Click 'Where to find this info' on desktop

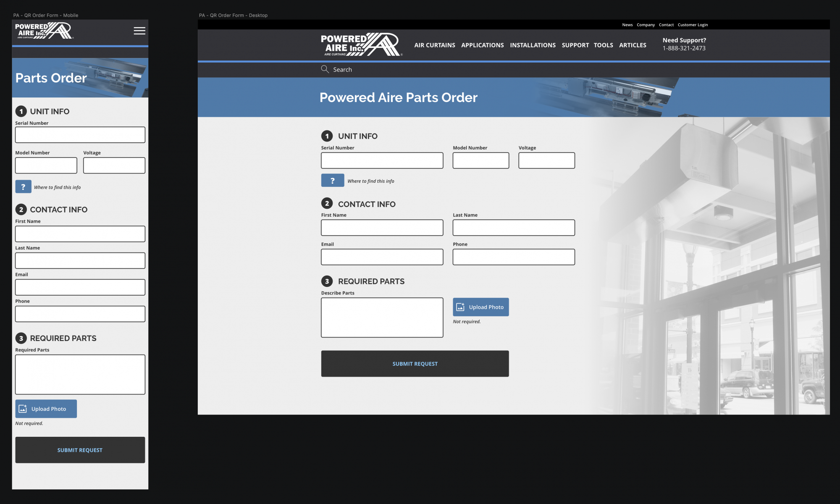[371, 181]
